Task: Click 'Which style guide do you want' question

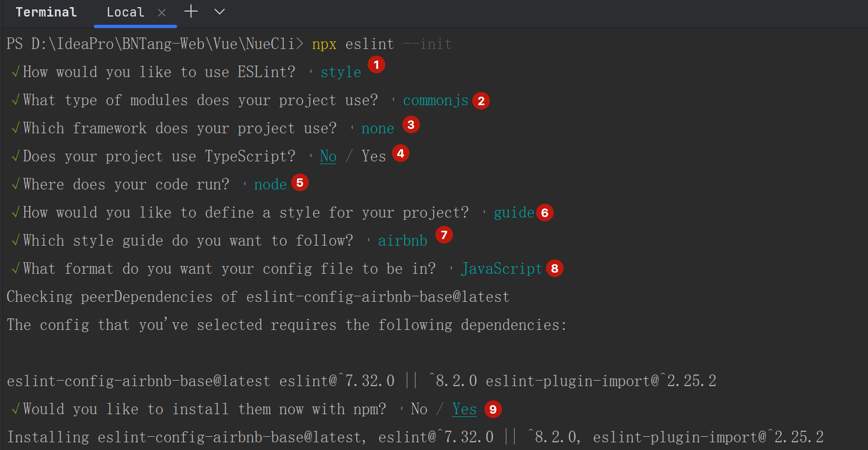Action: coord(188,241)
